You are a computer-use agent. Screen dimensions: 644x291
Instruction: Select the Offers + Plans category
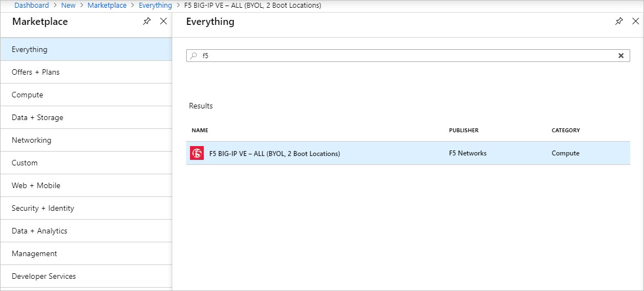click(35, 72)
